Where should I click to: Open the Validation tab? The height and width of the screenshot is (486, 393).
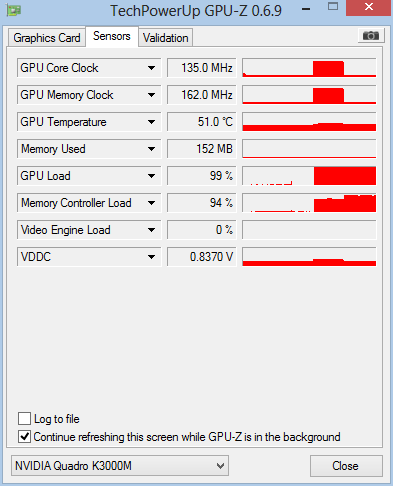point(166,38)
